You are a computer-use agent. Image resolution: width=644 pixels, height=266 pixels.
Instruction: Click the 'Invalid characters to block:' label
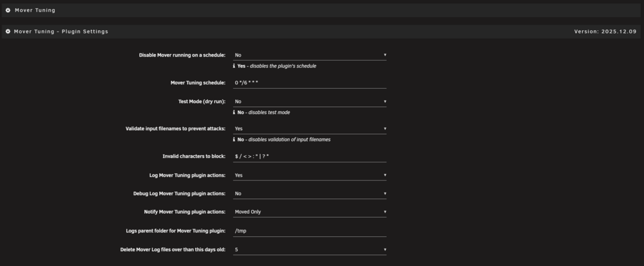point(194,157)
